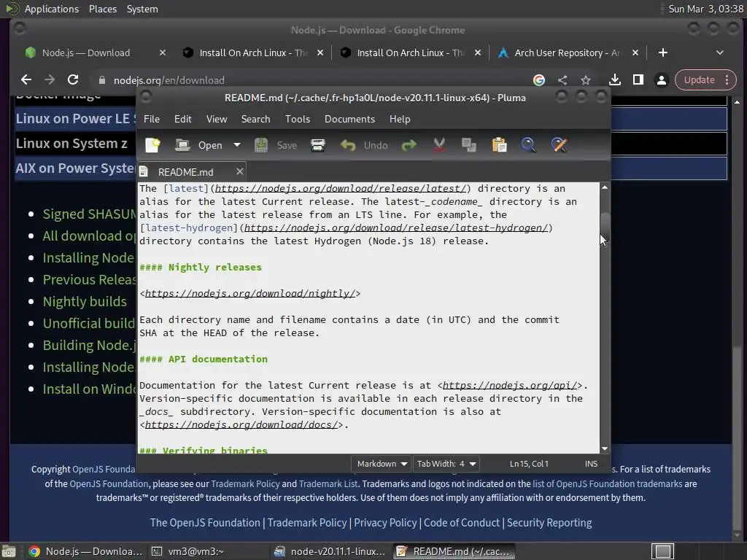Image resolution: width=747 pixels, height=560 pixels.
Task: Cut selection with scissors icon
Action: click(439, 145)
